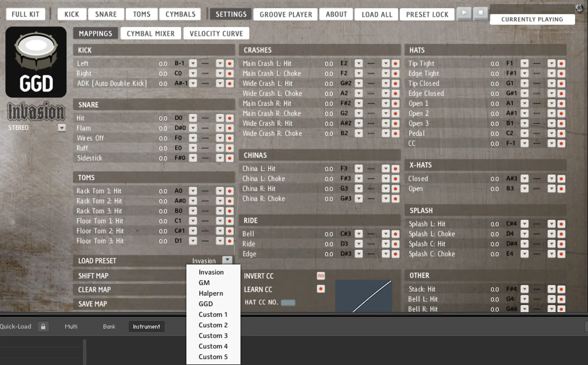Open the Groove Player page

tap(286, 14)
